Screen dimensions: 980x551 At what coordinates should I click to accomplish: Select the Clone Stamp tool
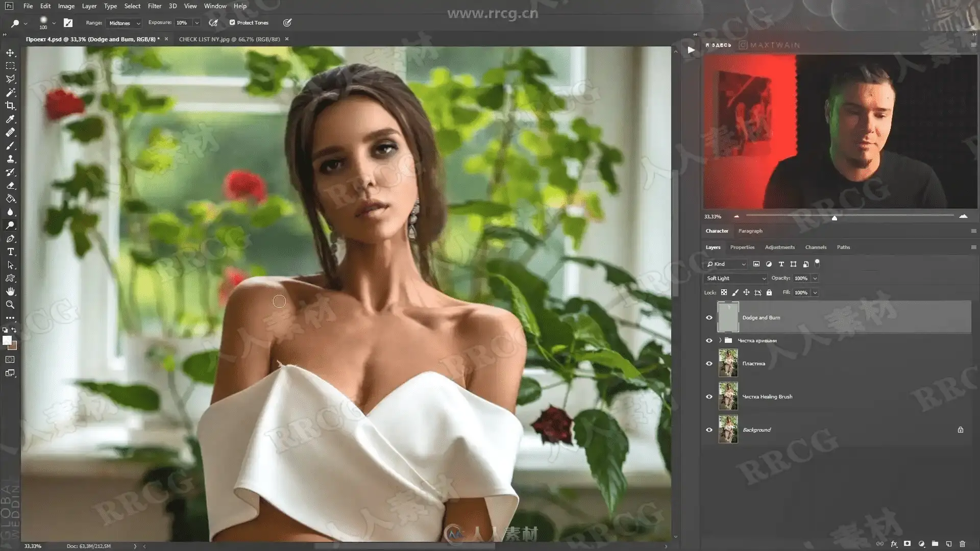pos(10,159)
